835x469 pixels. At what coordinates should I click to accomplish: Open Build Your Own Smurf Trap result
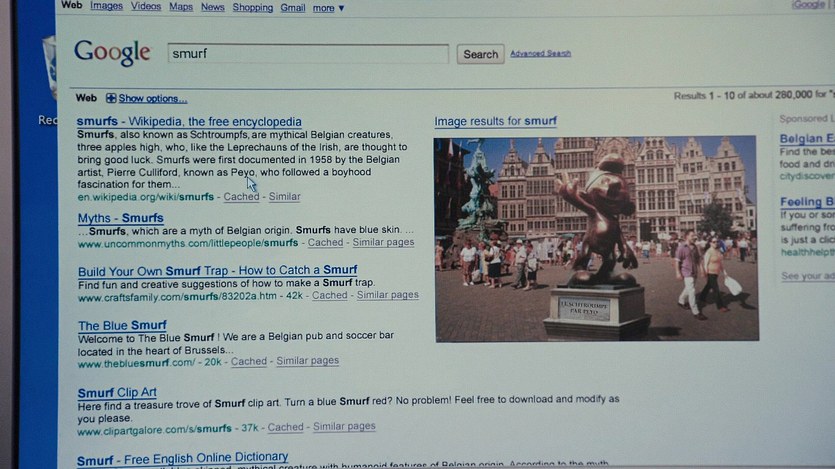(217, 270)
